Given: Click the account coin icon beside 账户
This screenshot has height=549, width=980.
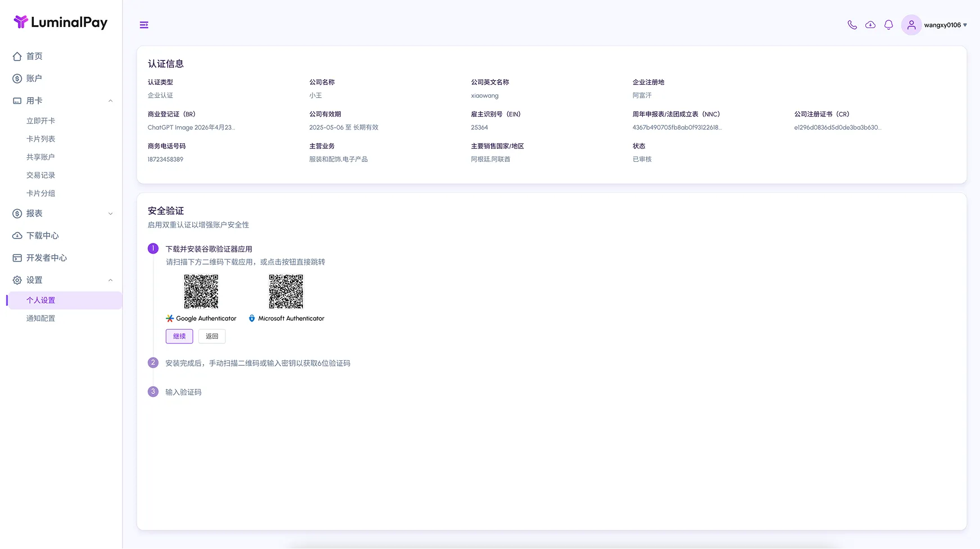Looking at the screenshot, I should coord(17,79).
